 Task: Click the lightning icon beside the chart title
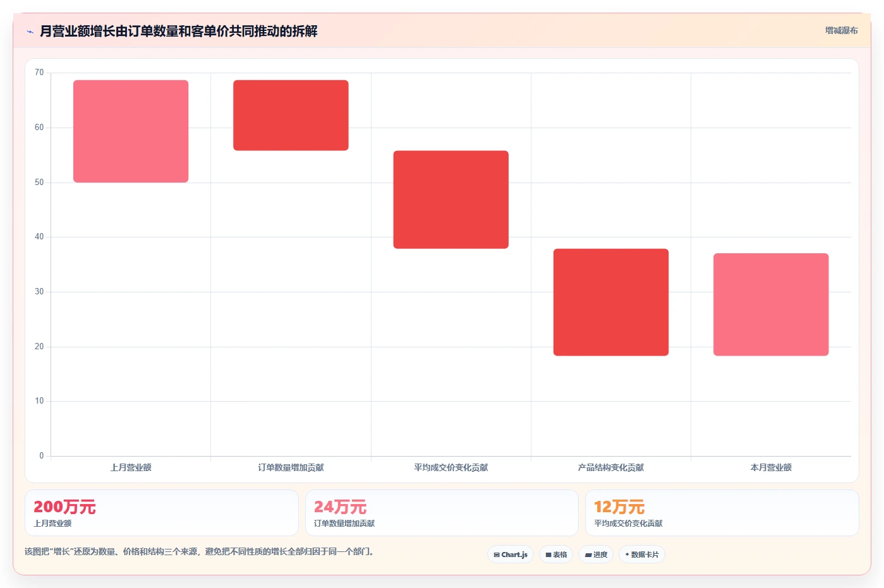click(x=30, y=32)
